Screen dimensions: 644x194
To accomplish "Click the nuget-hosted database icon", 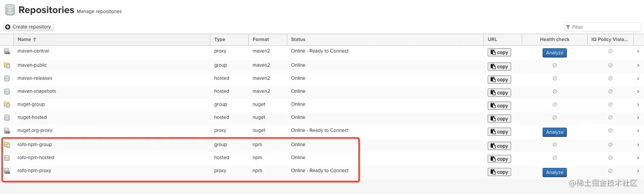I will pos(7,117).
